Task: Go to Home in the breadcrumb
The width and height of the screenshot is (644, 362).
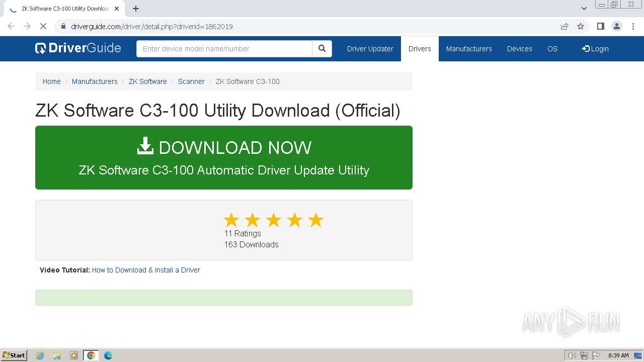Action: tap(52, 81)
